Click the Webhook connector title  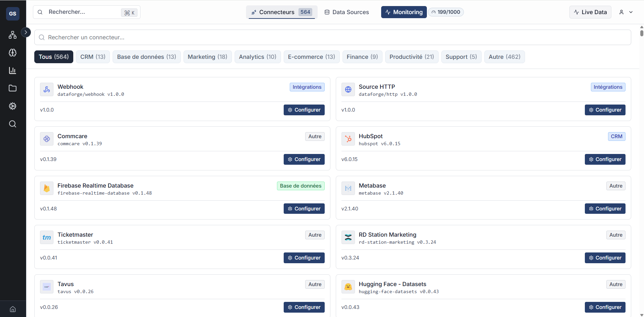click(70, 87)
